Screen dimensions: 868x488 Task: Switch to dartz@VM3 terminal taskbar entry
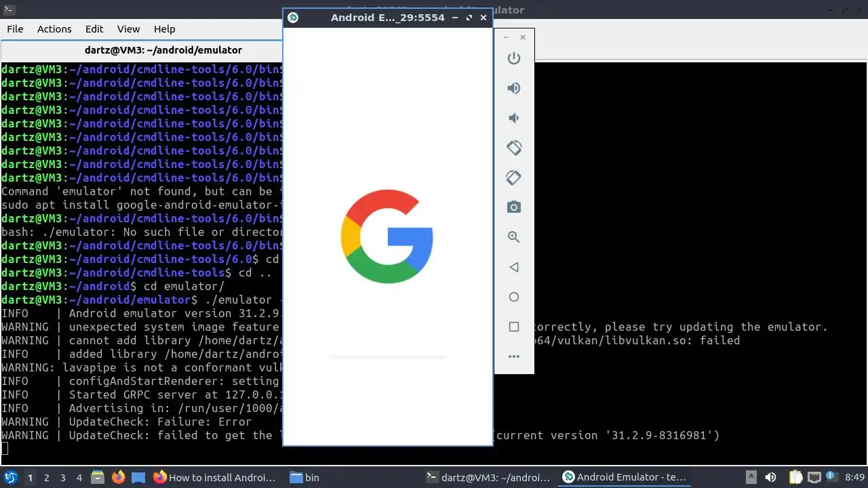487,477
